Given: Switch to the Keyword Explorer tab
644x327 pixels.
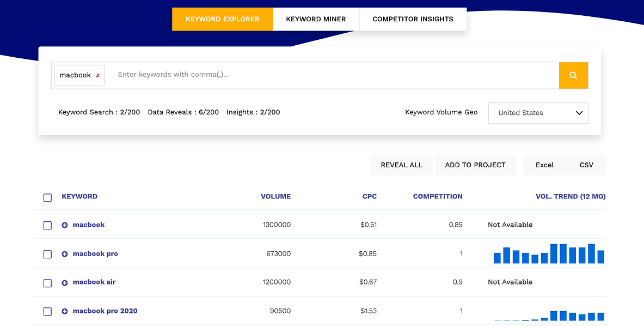Looking at the screenshot, I should (223, 19).
